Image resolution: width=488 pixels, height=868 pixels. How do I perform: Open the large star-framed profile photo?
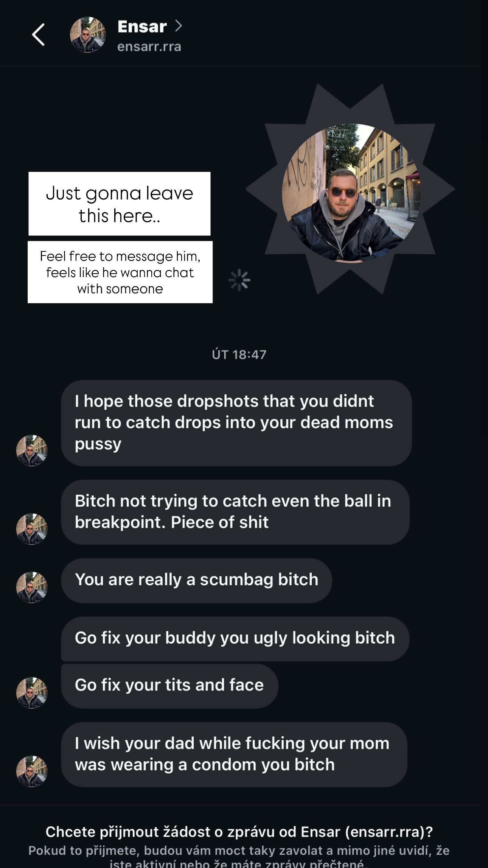point(351,193)
